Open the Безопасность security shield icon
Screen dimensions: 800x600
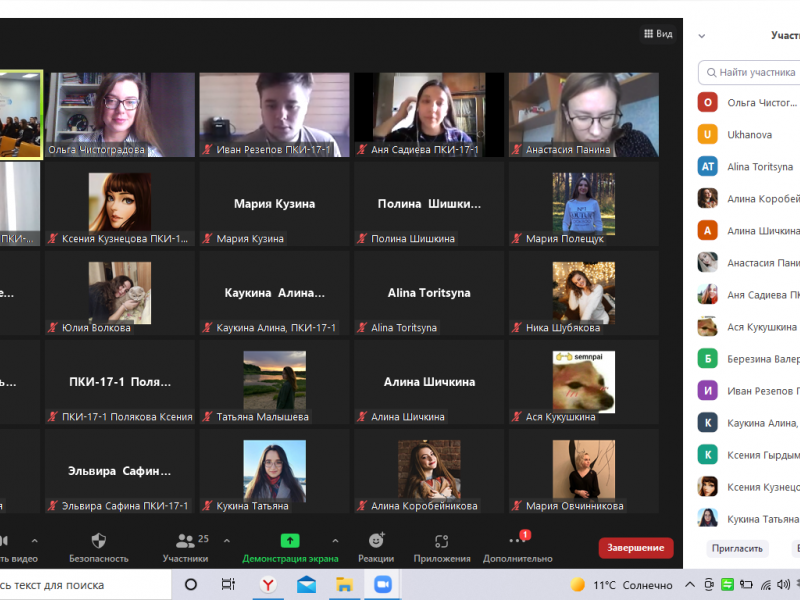[98, 541]
